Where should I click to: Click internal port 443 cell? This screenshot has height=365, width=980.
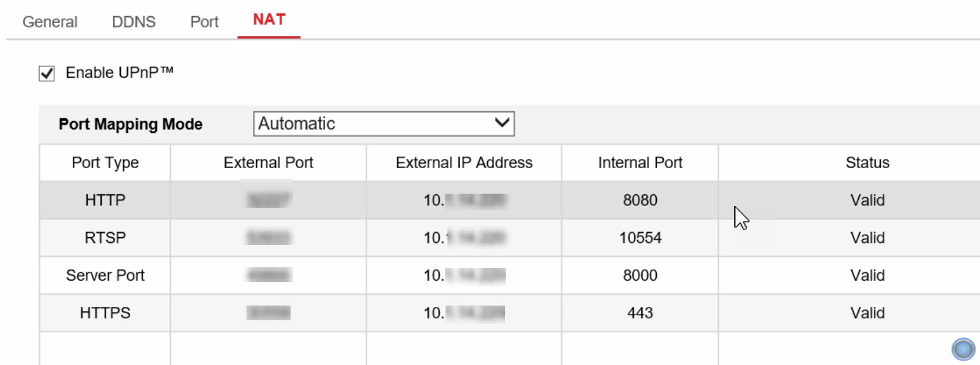coord(640,313)
